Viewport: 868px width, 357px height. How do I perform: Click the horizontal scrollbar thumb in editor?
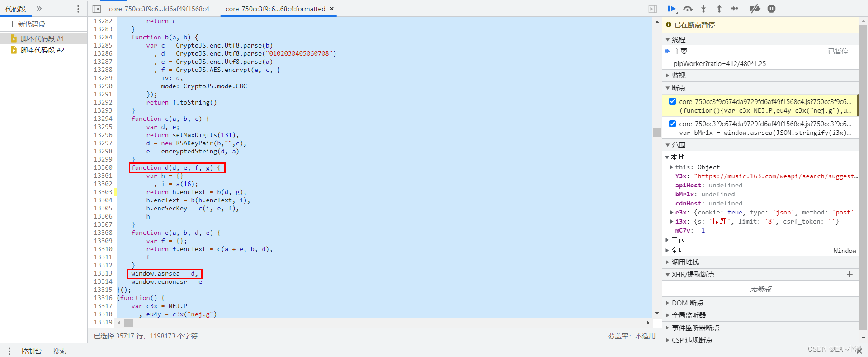tap(129, 323)
